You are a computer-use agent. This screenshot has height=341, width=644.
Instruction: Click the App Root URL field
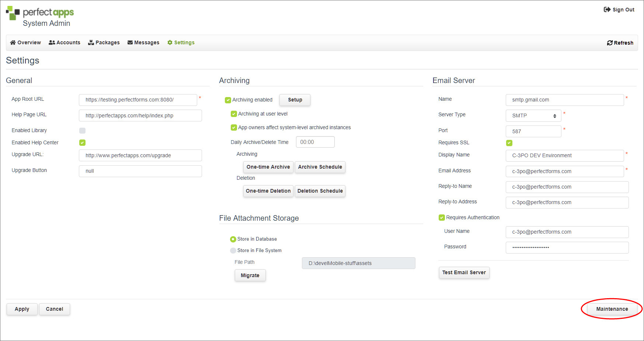138,100
